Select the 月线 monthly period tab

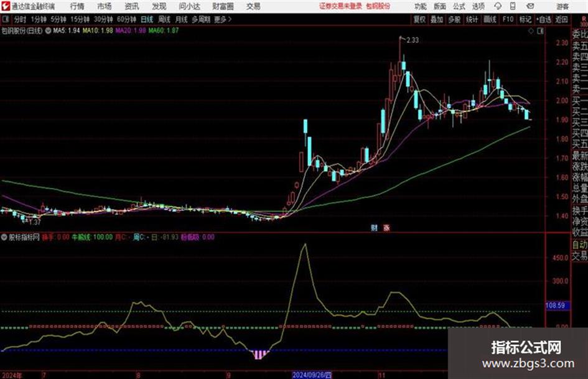(x=181, y=19)
